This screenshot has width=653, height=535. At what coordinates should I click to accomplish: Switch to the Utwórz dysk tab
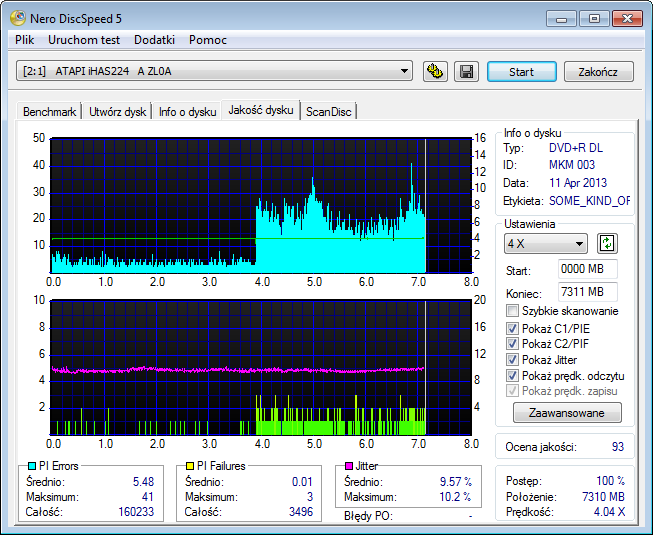point(117,112)
